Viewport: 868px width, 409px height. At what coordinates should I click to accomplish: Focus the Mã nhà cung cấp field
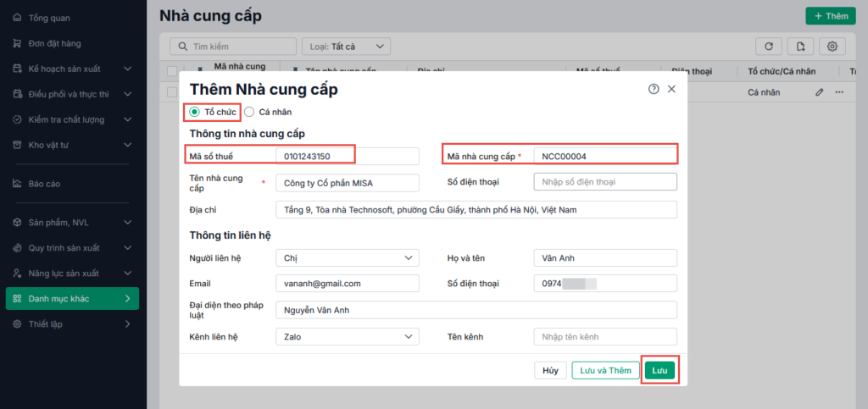605,157
